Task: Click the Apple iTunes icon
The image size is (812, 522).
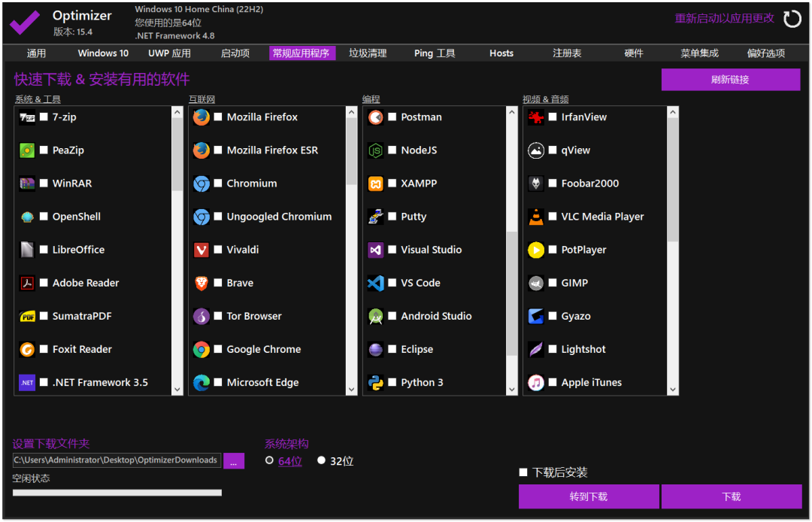Action: (x=536, y=383)
